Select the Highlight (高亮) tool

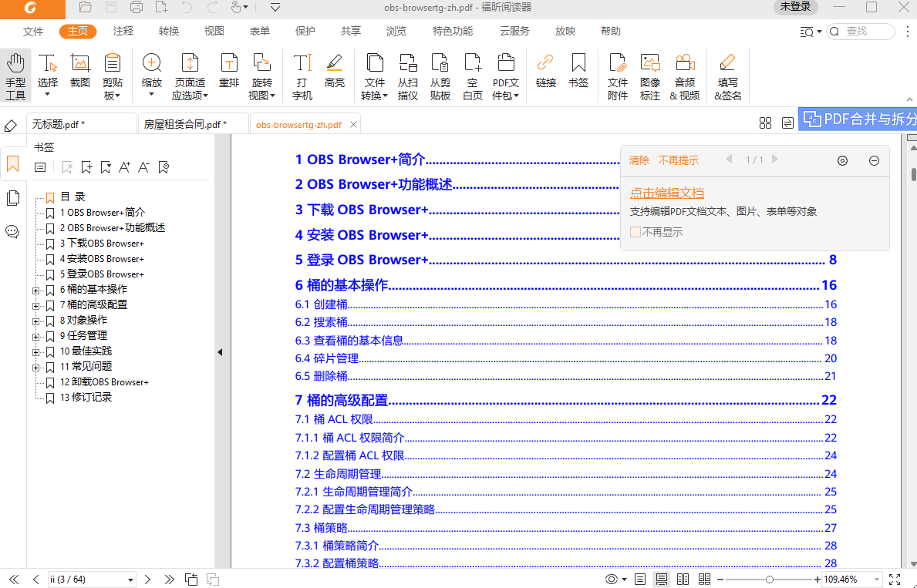pyautogui.click(x=334, y=75)
